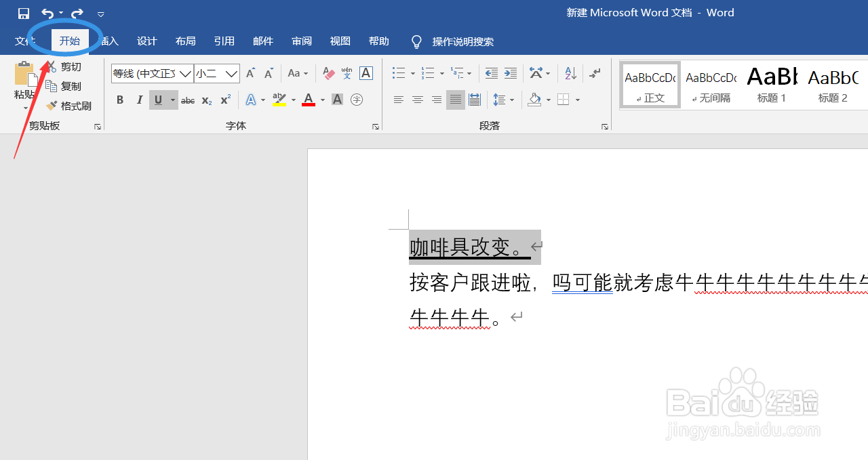
Task: Increase the paragraph indent
Action: (510, 73)
